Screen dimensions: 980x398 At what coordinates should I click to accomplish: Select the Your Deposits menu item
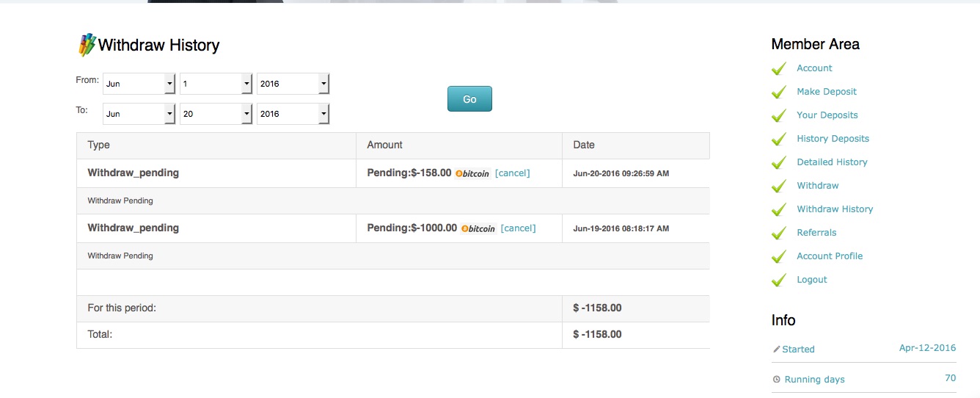point(827,115)
